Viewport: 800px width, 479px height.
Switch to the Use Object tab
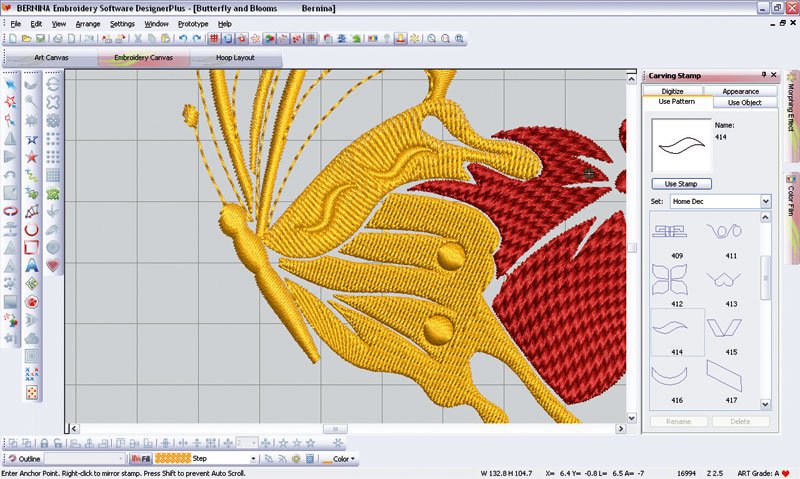click(744, 103)
